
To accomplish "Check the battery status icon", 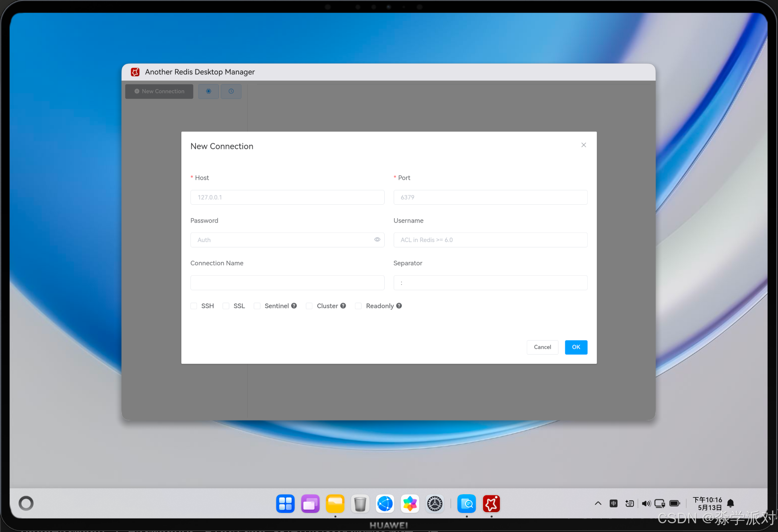I will click(x=675, y=503).
